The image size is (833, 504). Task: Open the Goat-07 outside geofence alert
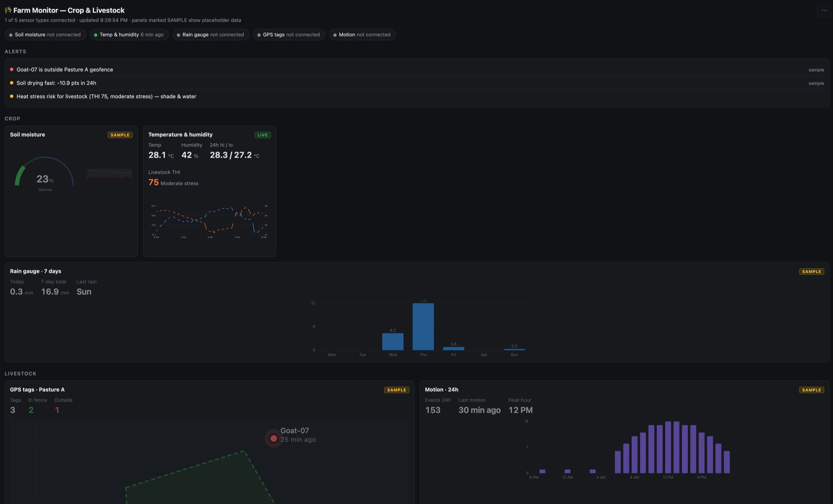coord(417,70)
